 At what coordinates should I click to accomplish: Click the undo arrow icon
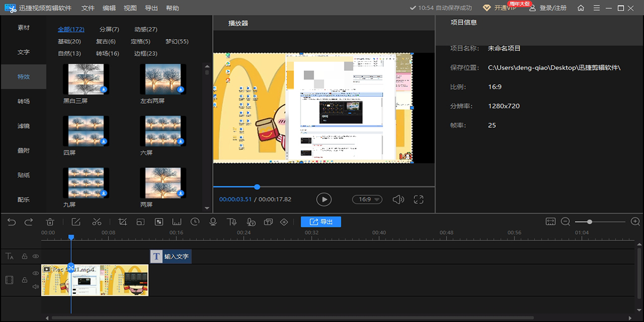point(12,222)
